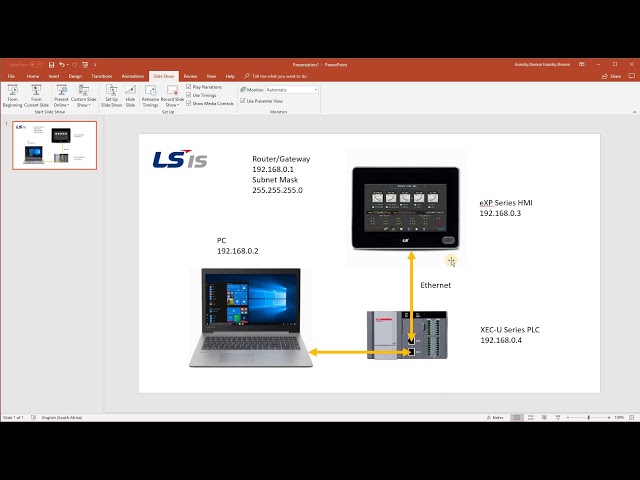Click the zoom in plus button
The height and width of the screenshot is (480, 640).
point(609,418)
